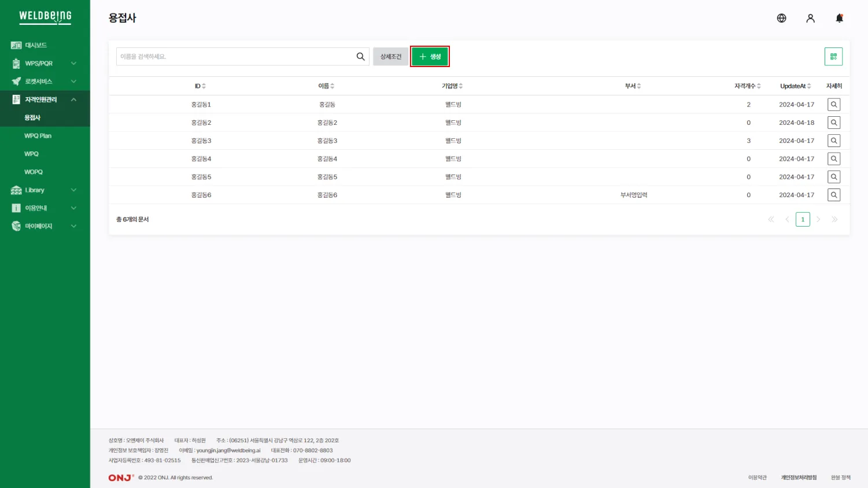Open detail magnifier for 홍길동6 row

[833, 195]
